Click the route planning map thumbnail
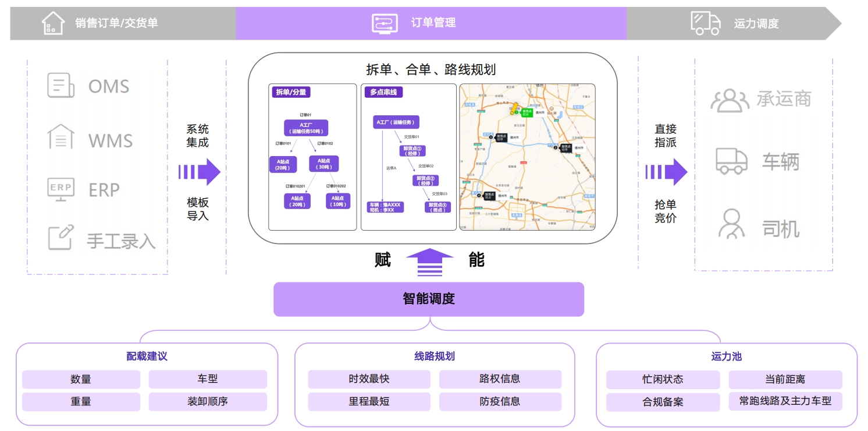This screenshot has width=868, height=431. pos(527,157)
